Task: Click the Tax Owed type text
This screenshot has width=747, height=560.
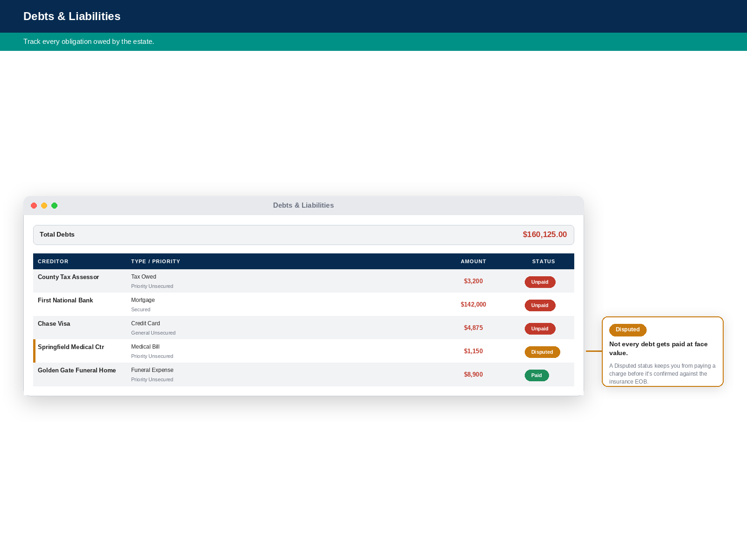Action: coord(143,277)
